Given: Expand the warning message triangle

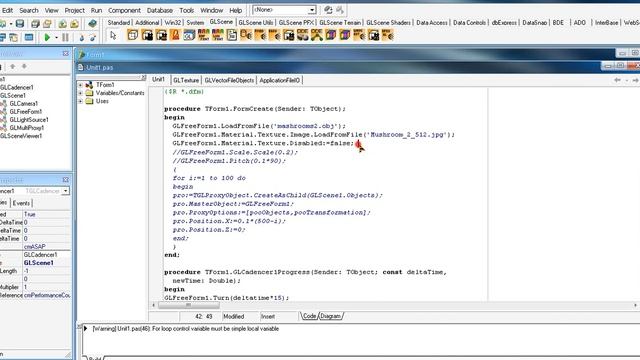Looking at the screenshot, I should pos(86,329).
